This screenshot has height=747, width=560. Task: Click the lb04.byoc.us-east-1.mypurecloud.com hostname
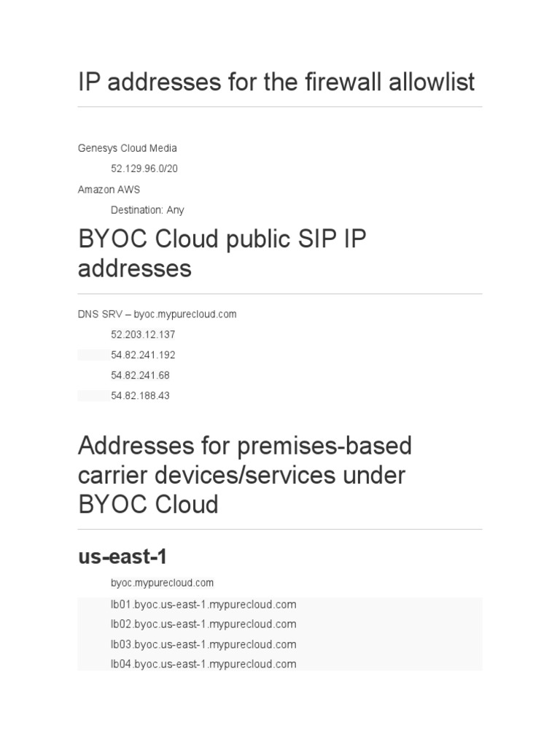[203, 665]
